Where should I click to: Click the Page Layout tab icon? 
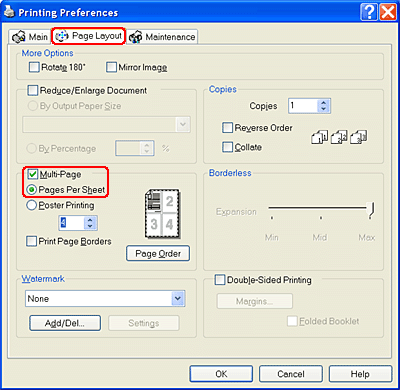pos(62,36)
